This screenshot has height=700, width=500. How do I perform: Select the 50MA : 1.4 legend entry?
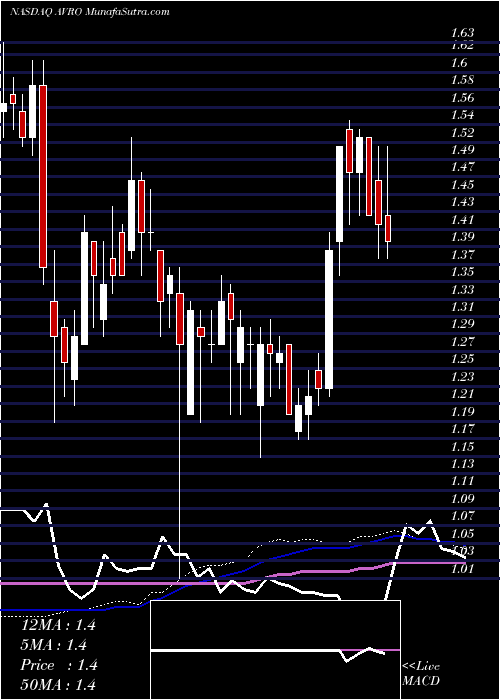pyautogui.click(x=58, y=685)
